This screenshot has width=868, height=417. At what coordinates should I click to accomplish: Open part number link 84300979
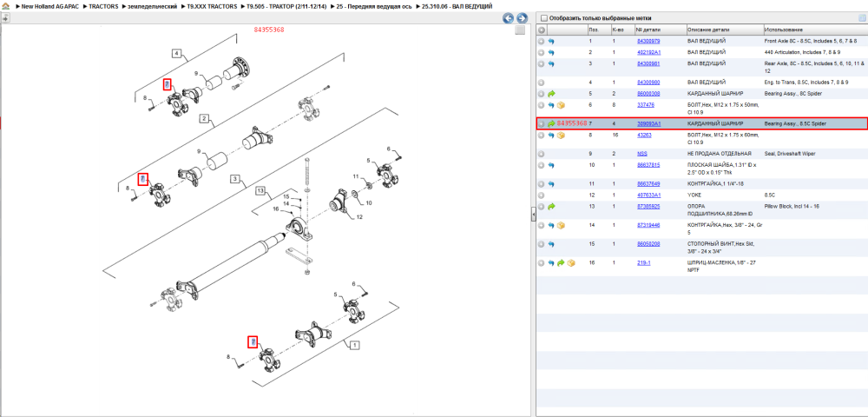(x=648, y=41)
